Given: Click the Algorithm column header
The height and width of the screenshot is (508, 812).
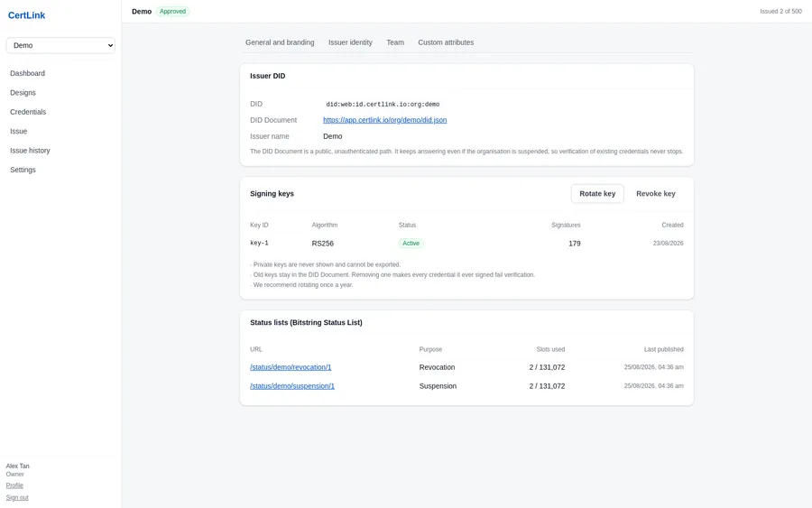Looking at the screenshot, I should (325, 226).
